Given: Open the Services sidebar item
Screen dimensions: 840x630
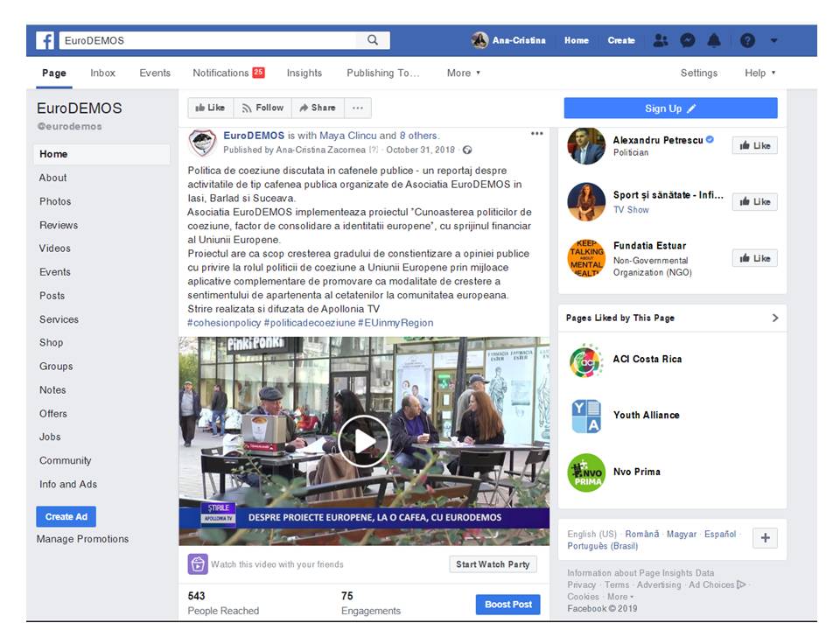Looking at the screenshot, I should [59, 319].
